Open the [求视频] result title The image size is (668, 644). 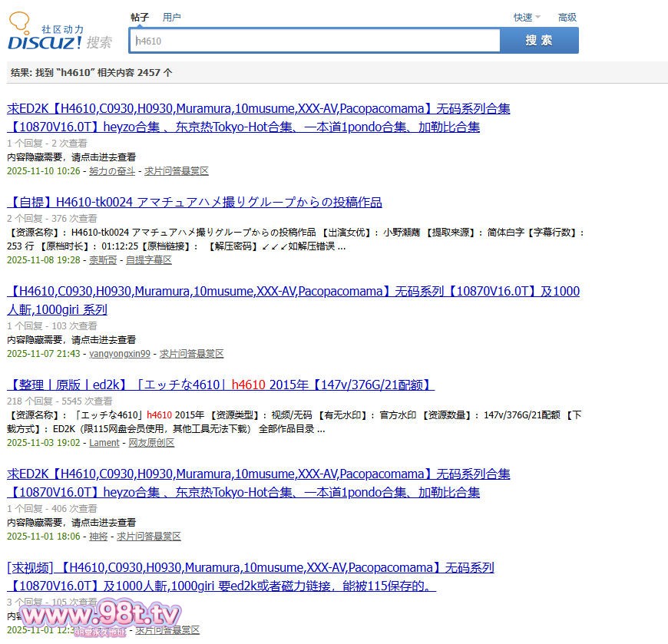pyautogui.click(x=250, y=568)
